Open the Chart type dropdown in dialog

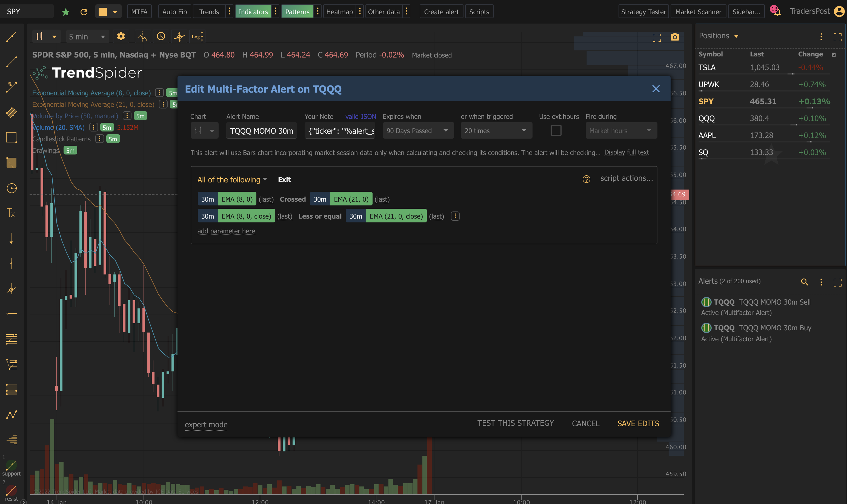tap(204, 130)
